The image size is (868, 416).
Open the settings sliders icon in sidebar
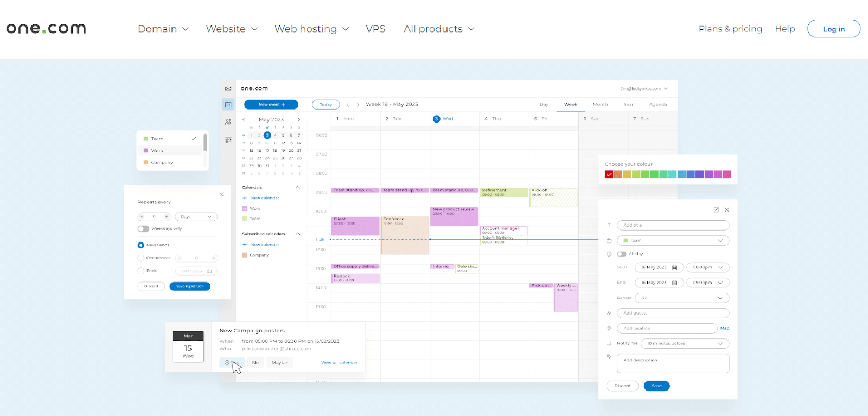point(228,139)
